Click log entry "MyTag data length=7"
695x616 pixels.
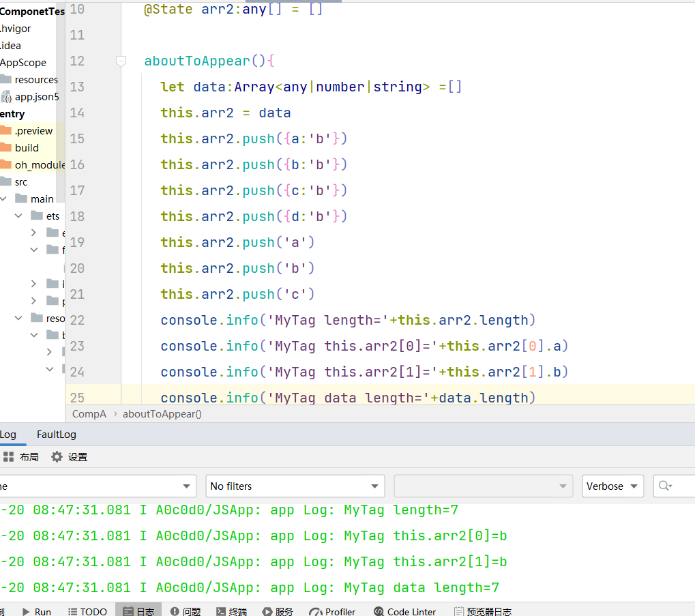pos(422,587)
